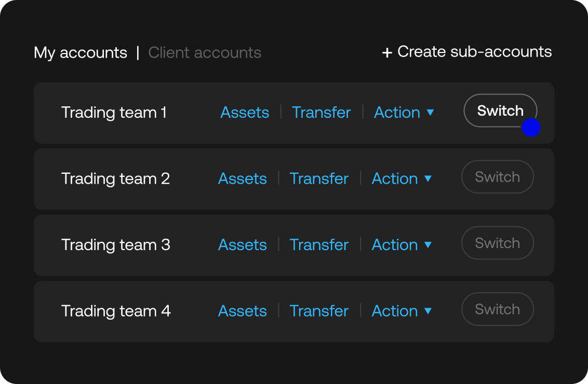Switch to the Client accounts tab
The width and height of the screenshot is (588, 384).
205,52
